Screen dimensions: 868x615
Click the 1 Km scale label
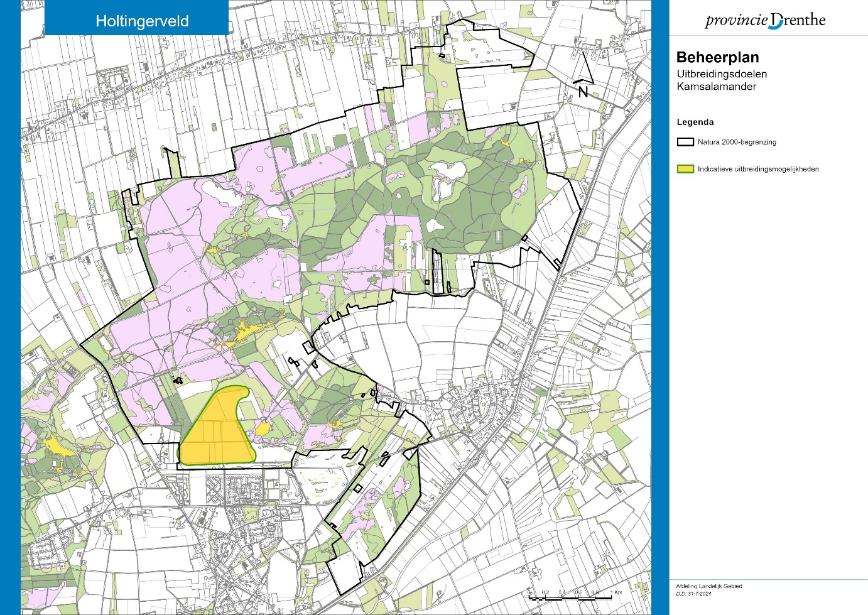point(616,592)
